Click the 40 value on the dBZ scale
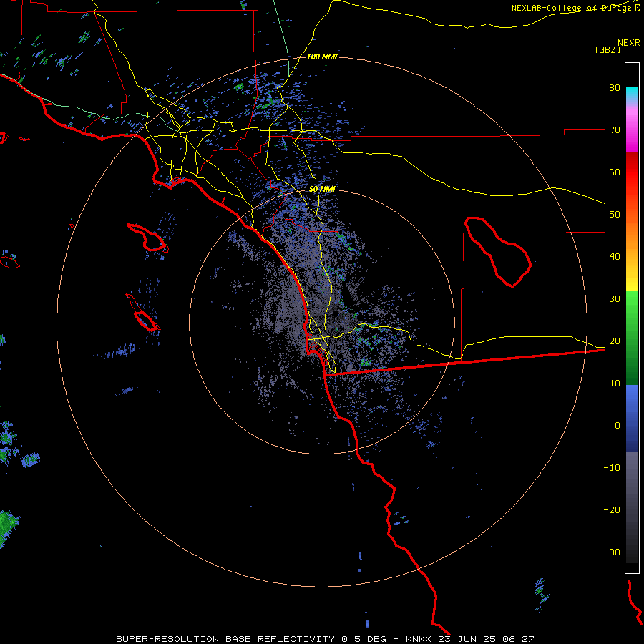Screen dimensions: 644x644 coord(615,257)
